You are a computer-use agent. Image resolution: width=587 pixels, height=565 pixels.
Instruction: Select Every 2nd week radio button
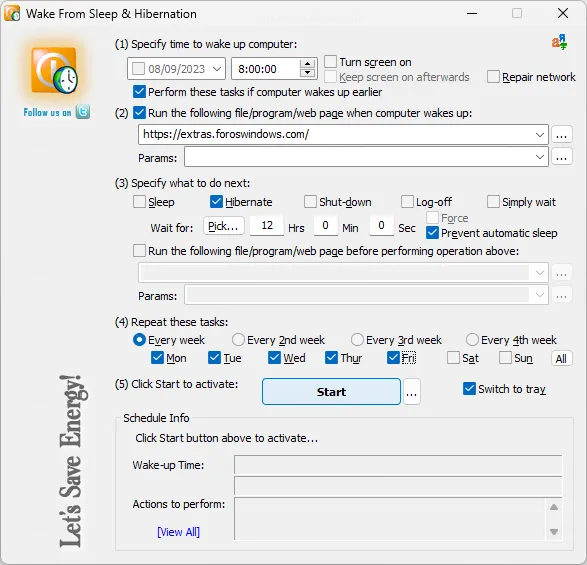pos(238,340)
